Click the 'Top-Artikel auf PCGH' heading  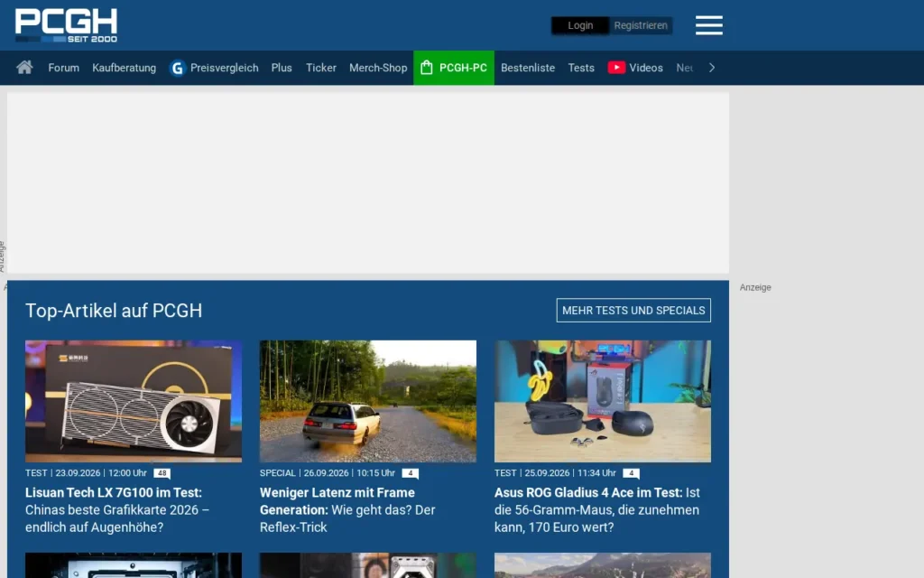point(114,311)
